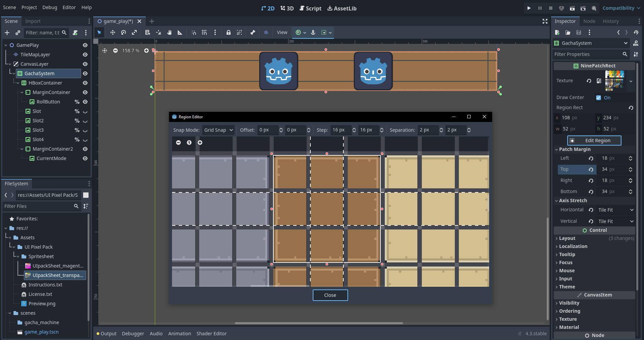Close the Region Editor with the Close button
The width and height of the screenshot is (644, 340).
[330, 295]
